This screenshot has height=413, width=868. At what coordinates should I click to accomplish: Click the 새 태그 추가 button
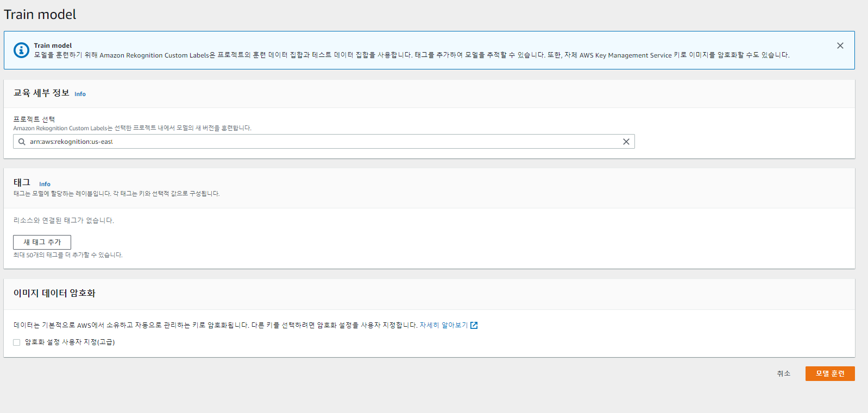click(42, 242)
